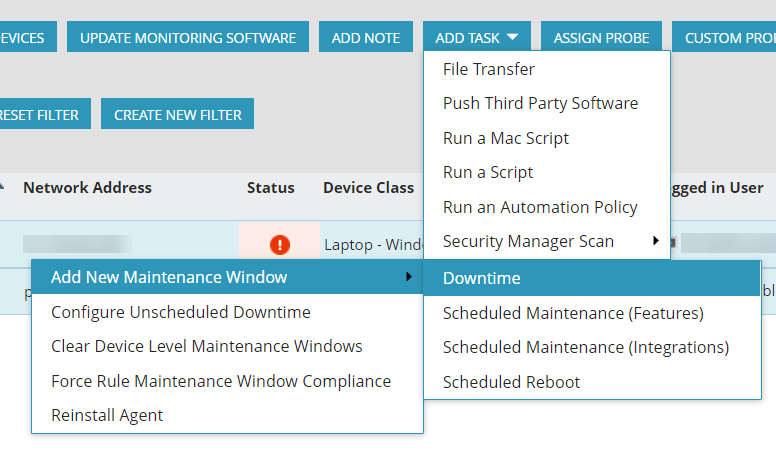Screen dimensions: 776x456
Task: Choose Scheduled Maintenance (Features)
Action: (x=573, y=313)
